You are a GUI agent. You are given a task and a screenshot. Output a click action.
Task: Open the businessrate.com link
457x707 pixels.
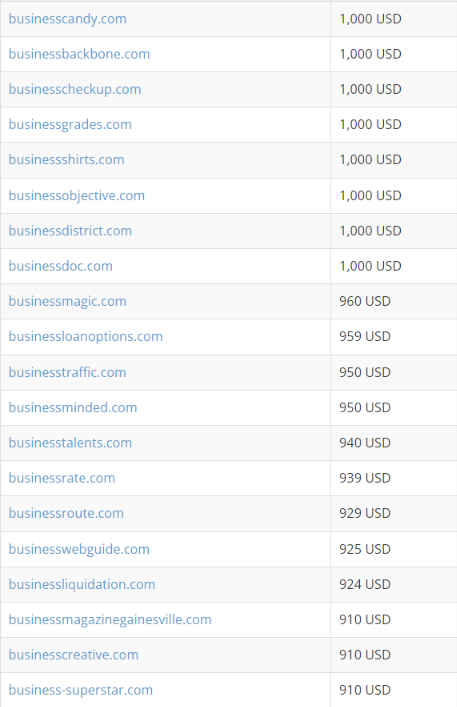point(62,478)
